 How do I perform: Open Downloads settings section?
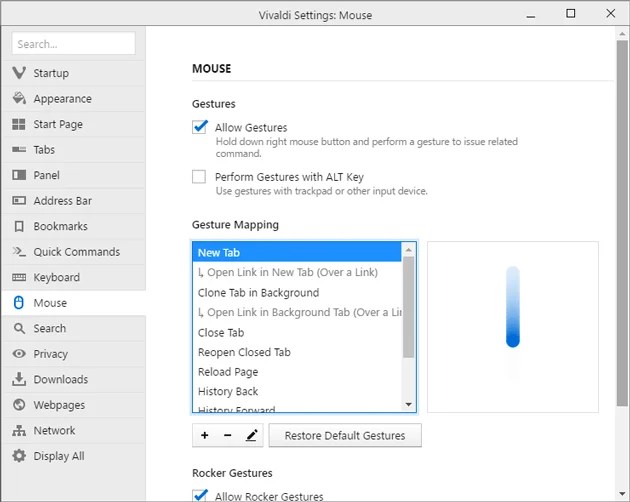74,379
